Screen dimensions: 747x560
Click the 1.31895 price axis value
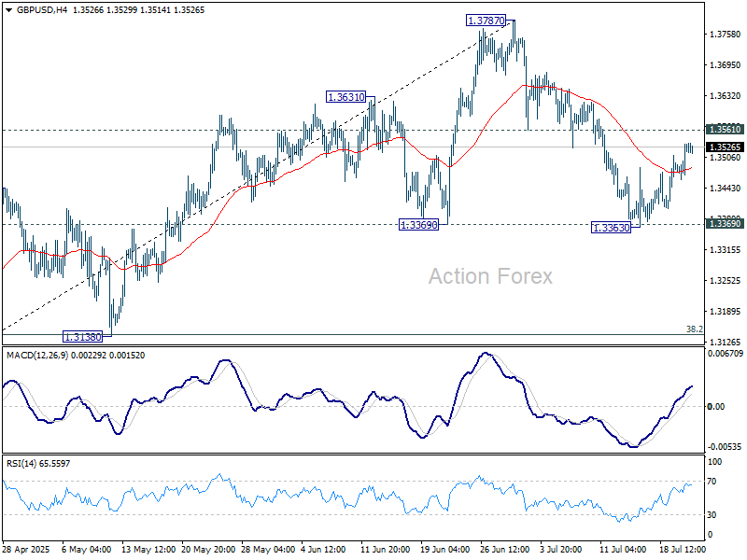(x=726, y=312)
